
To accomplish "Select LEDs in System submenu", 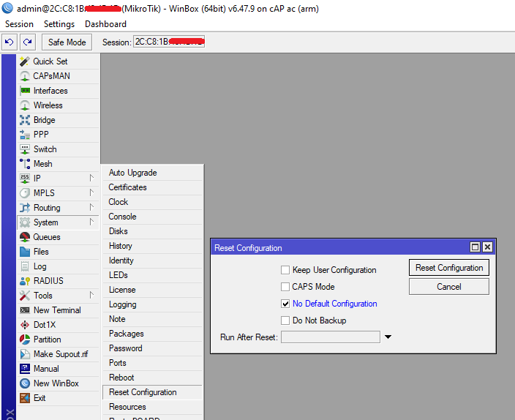I will [152, 275].
